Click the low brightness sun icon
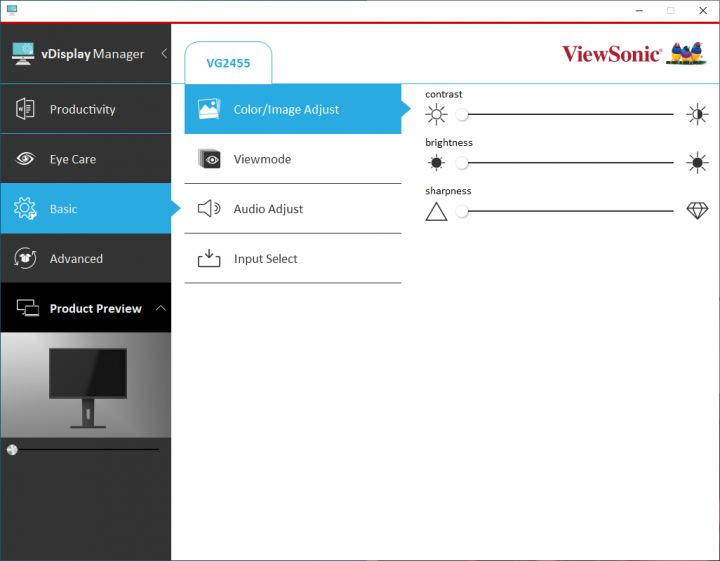720x561 pixels. click(436, 163)
